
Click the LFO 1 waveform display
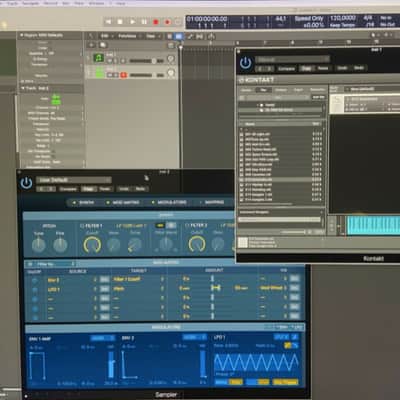[x=256, y=363]
